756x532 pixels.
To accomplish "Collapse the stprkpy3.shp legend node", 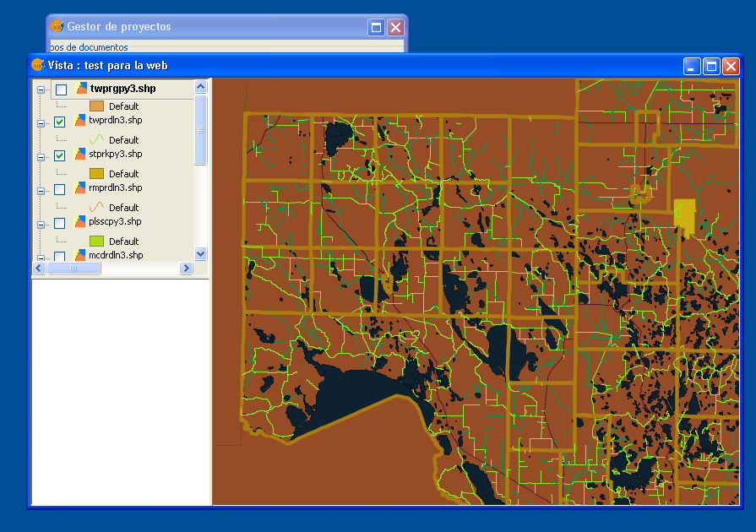I will (x=41, y=157).
